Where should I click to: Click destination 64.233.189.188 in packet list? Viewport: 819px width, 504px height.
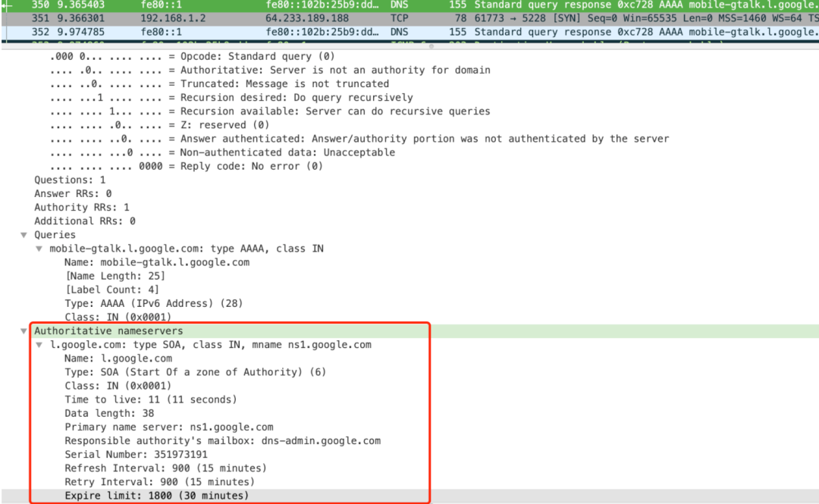307,18
